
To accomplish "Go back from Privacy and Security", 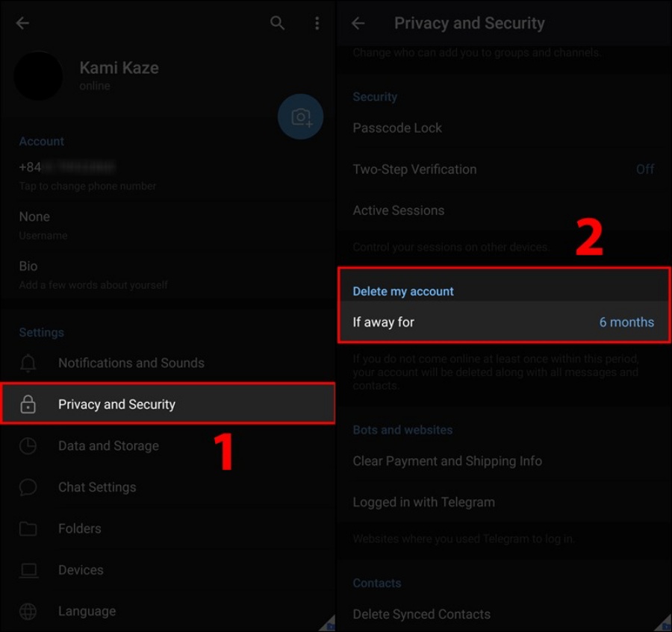I will (358, 23).
